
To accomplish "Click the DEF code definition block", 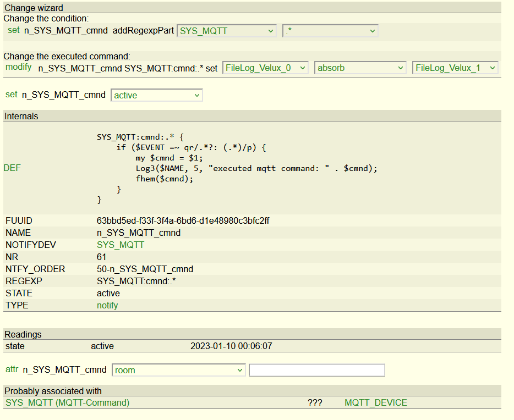I will [237, 168].
